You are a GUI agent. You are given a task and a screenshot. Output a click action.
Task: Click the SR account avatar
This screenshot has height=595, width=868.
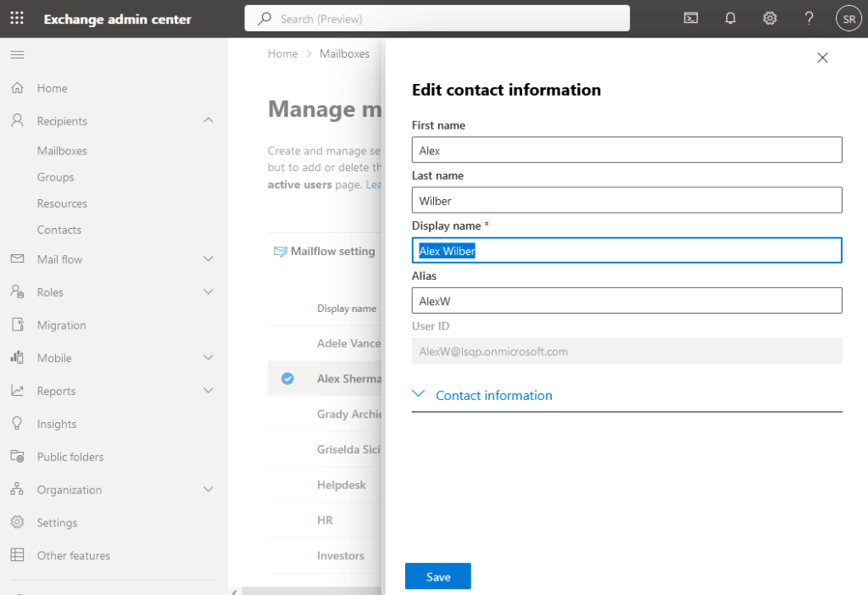coord(849,17)
